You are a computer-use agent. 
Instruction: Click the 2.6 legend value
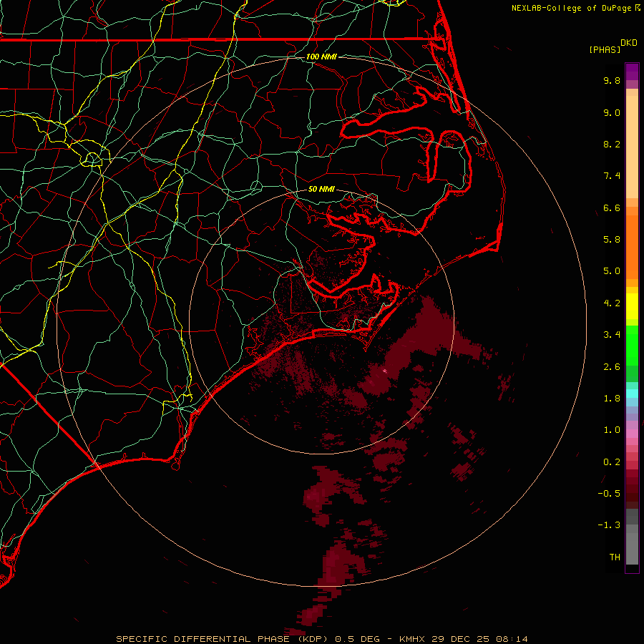[x=612, y=367]
